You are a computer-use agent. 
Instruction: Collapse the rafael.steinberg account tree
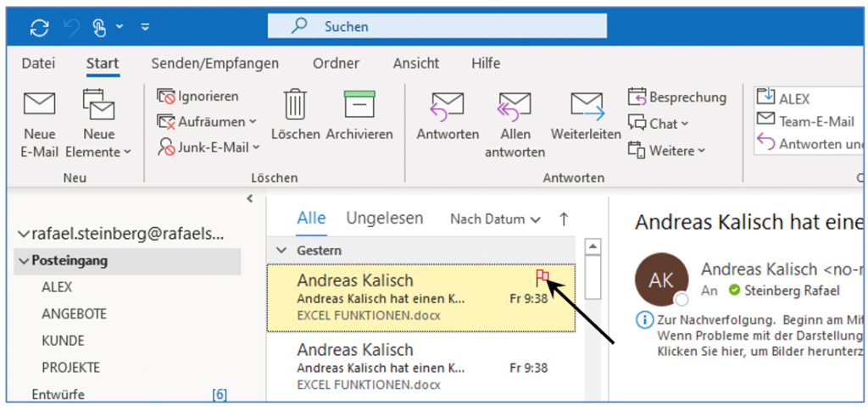click(x=23, y=235)
